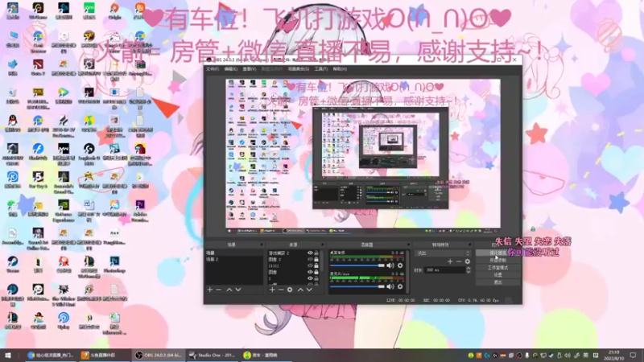This screenshot has width=644, height=362.
Task: Select the 11111 source row
Action: point(293,265)
